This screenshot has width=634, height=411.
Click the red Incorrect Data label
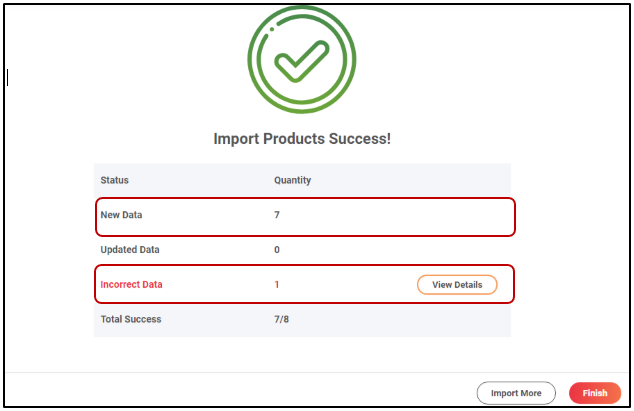pyautogui.click(x=131, y=285)
